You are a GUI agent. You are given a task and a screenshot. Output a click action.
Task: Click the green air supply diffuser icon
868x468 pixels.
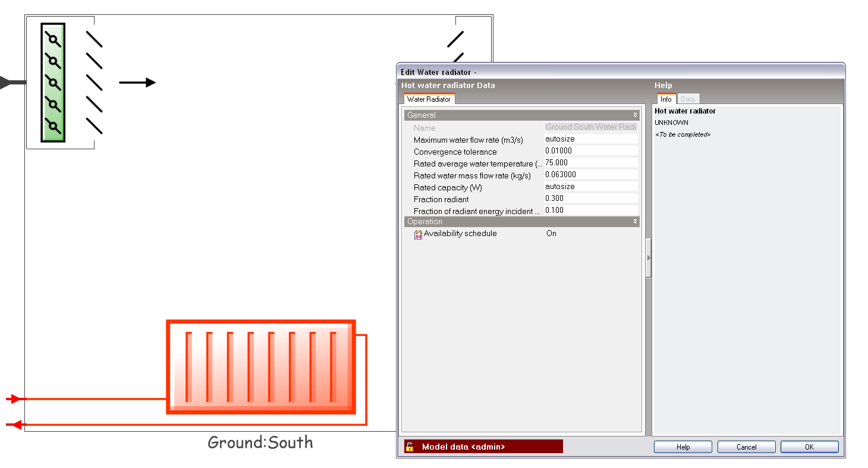coord(53,83)
